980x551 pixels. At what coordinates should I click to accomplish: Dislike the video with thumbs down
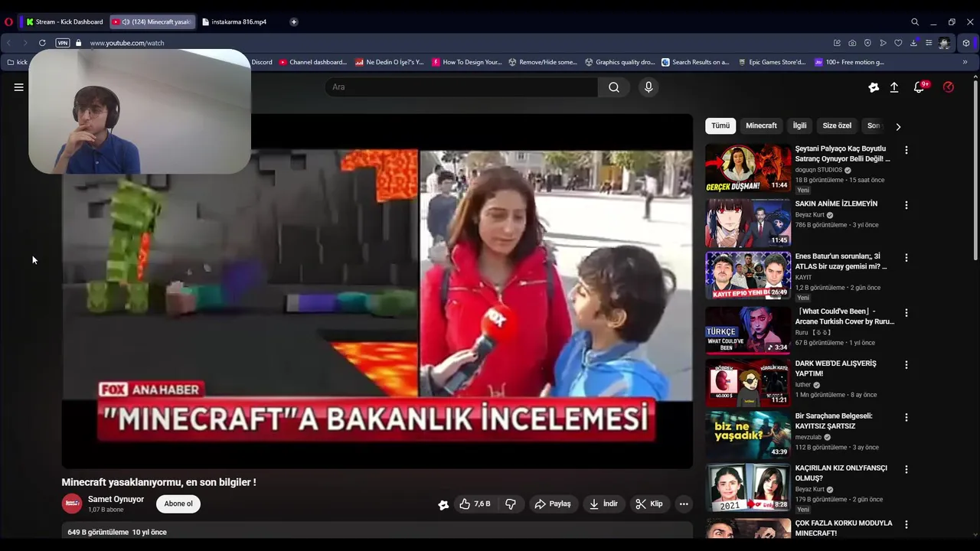point(510,504)
